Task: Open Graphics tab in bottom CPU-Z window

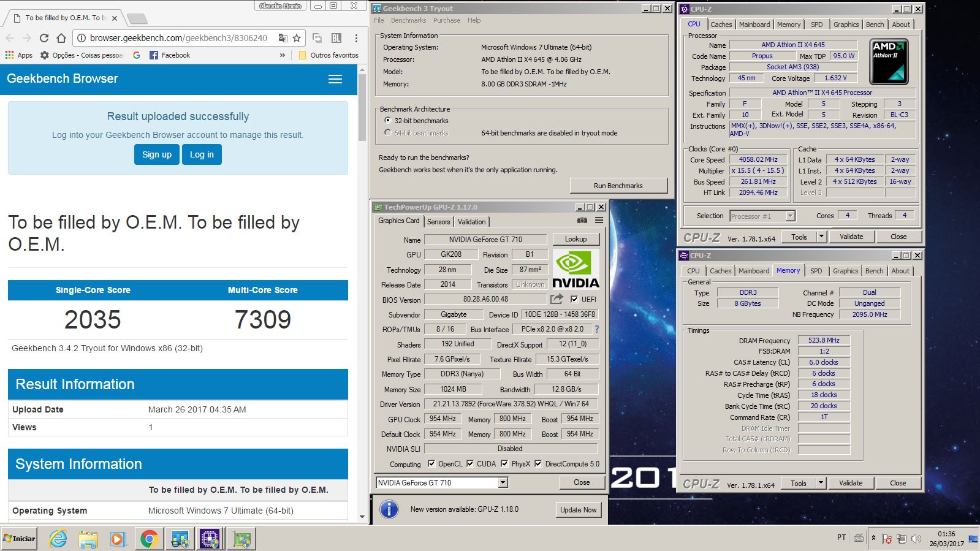Action: pyautogui.click(x=845, y=271)
